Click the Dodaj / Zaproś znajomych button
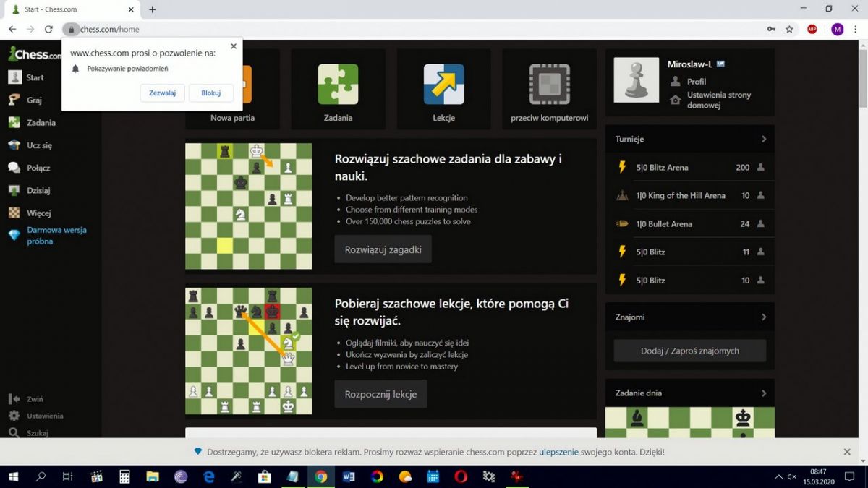Viewport: 868px width, 488px height. (x=690, y=351)
